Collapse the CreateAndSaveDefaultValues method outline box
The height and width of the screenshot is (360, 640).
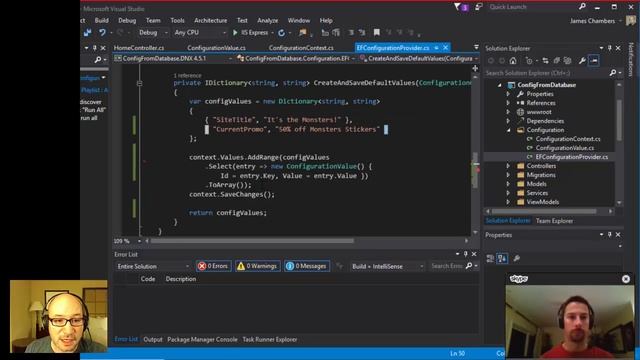140,83
